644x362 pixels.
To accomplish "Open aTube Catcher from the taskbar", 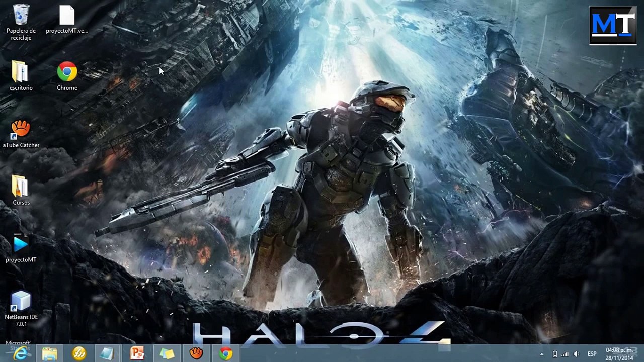I will (196, 354).
